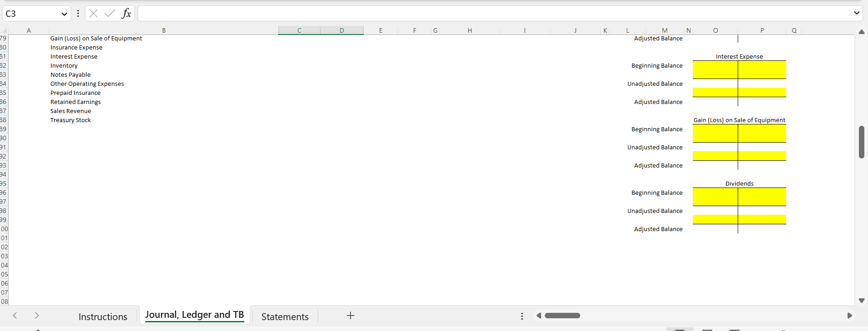Select column H header

click(x=470, y=30)
